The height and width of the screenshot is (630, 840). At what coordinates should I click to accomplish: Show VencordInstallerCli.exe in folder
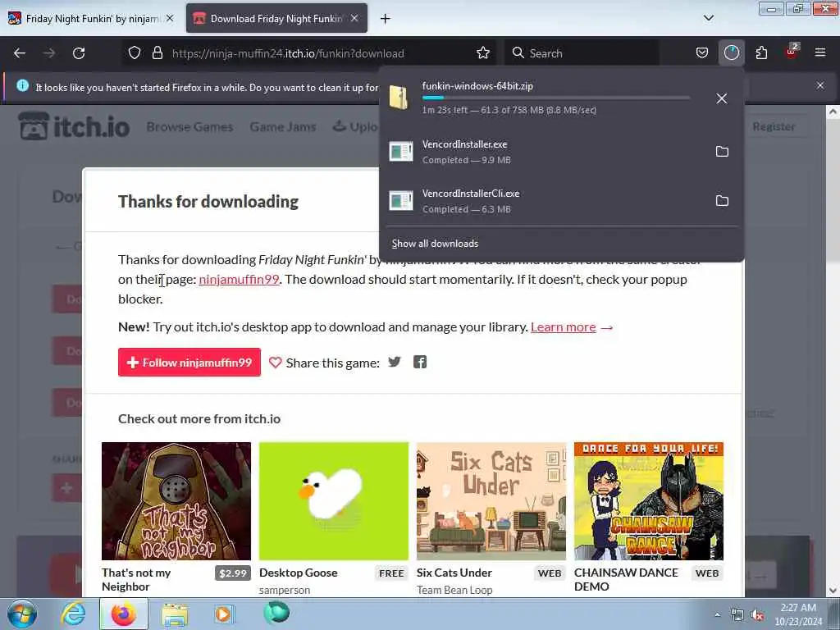click(722, 201)
